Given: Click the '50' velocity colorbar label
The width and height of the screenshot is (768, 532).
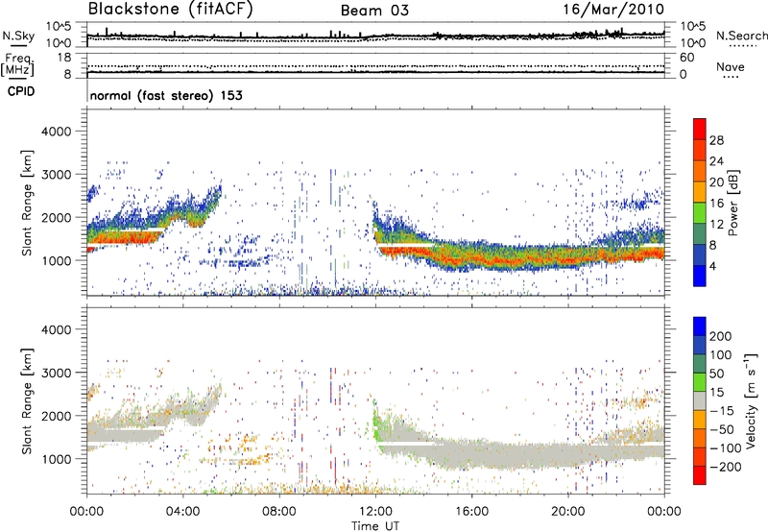Looking at the screenshot, I should [x=716, y=374].
